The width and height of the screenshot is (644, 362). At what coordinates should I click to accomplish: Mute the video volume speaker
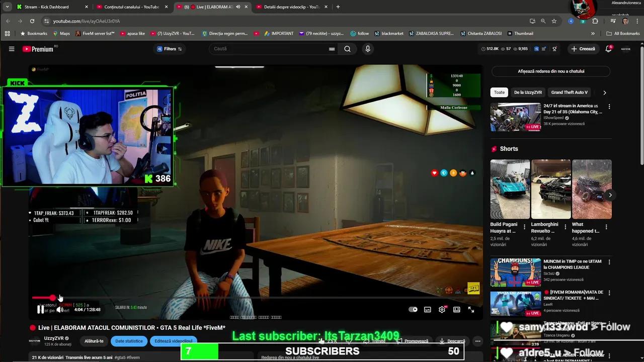click(59, 310)
